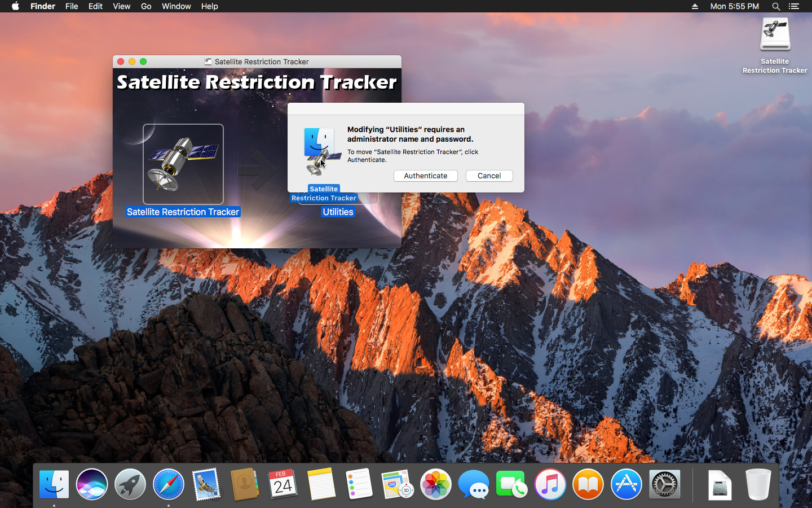Screen dimensions: 812x508
Task: Click the Authenticate button
Action: tap(425, 176)
